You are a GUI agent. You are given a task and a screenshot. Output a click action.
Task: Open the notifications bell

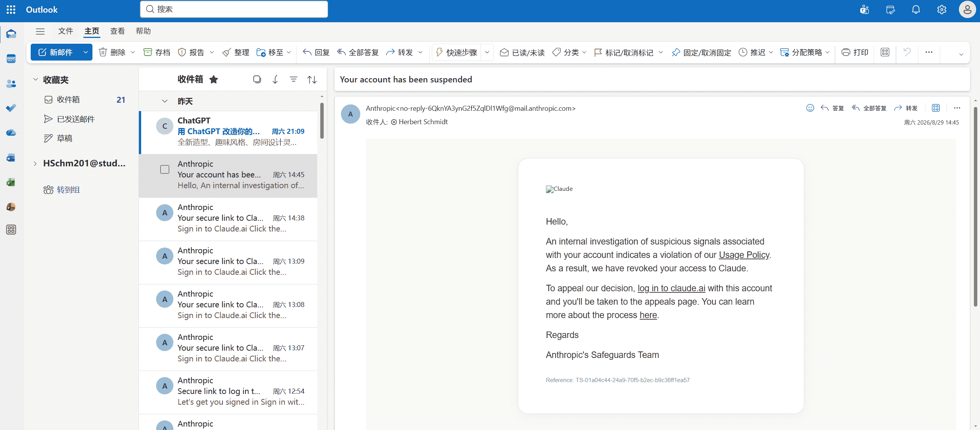pyautogui.click(x=916, y=10)
